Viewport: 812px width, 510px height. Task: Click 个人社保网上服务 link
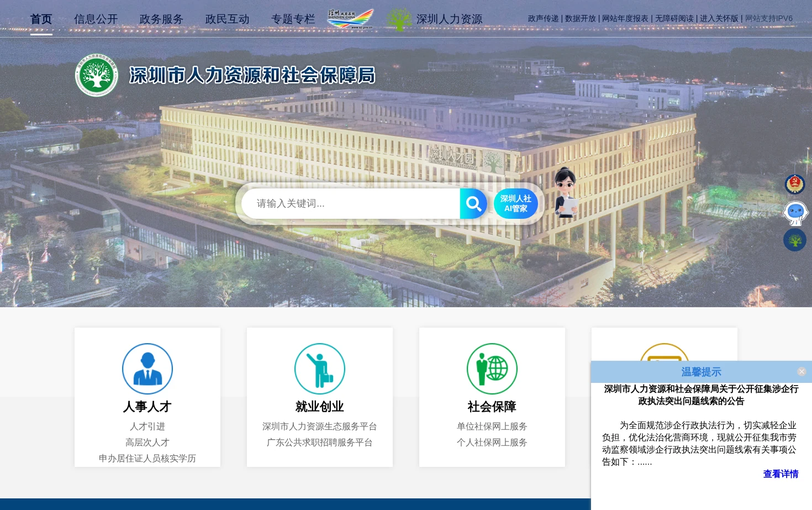tap(492, 443)
